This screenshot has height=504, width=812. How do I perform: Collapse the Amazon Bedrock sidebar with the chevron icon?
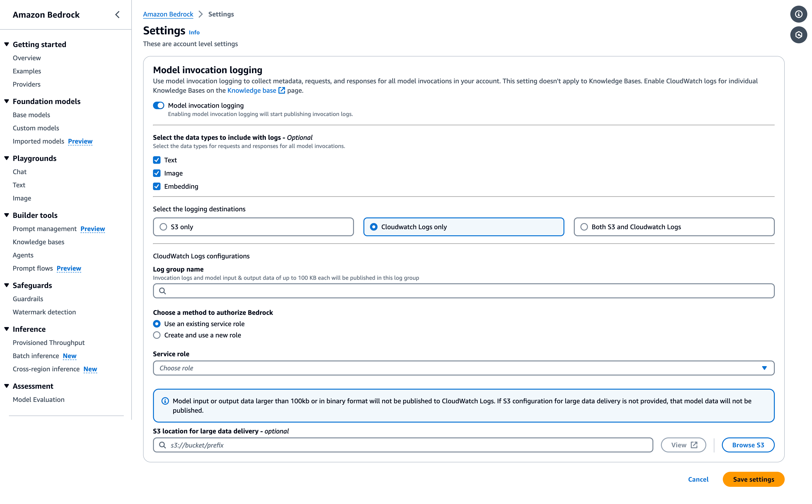117,15
